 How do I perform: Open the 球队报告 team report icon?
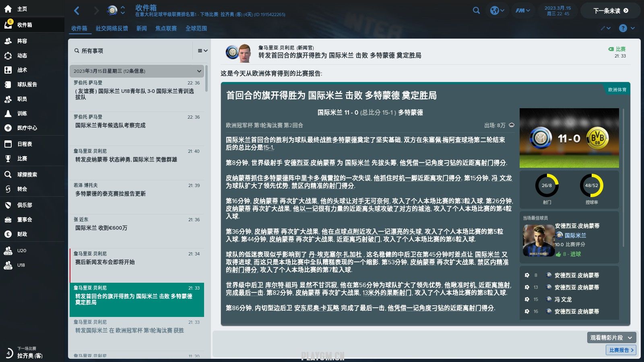[x=8, y=84]
